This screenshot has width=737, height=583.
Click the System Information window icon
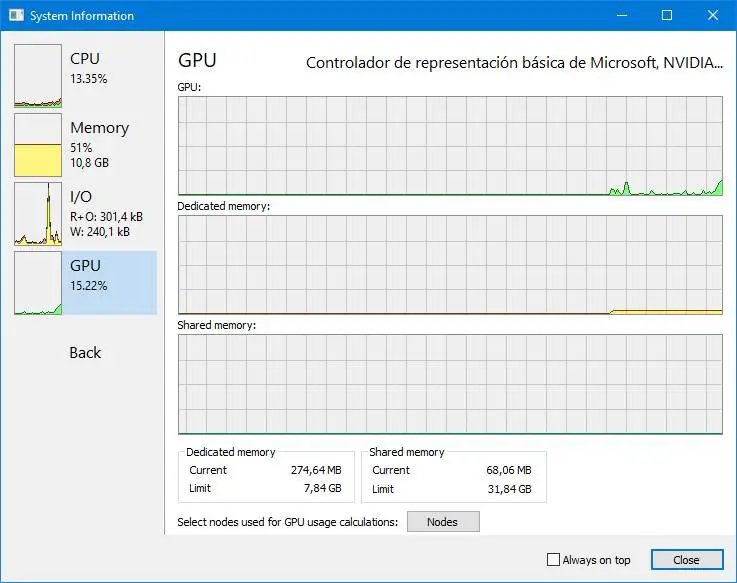[15, 16]
